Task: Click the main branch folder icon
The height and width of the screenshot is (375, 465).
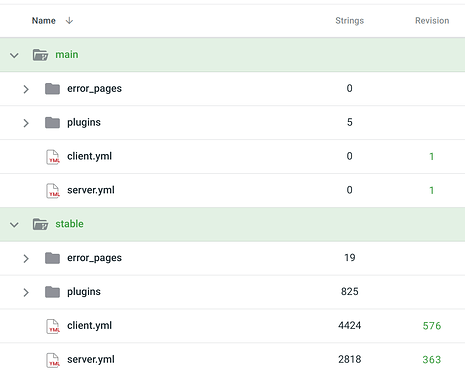Action: tap(40, 55)
